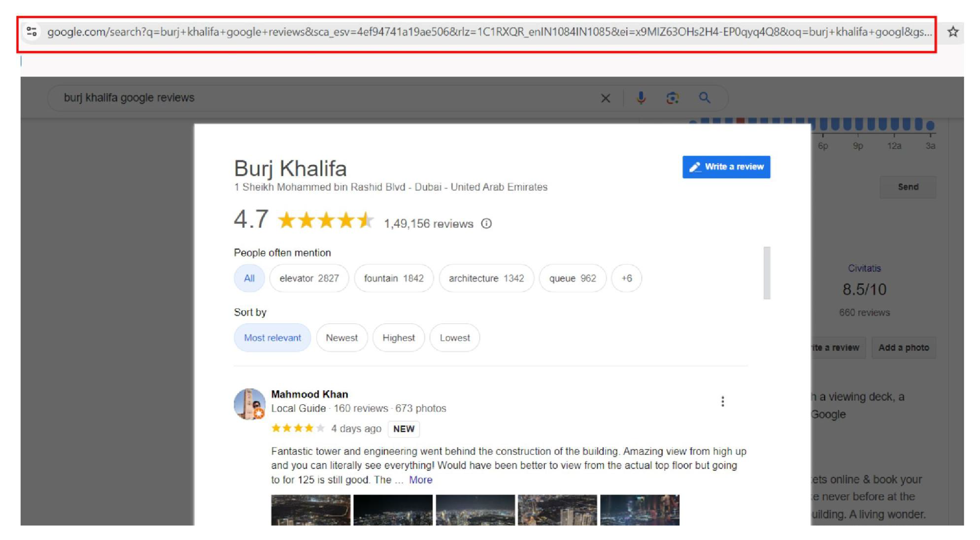
Task: Click the NEW badge on the review
Action: 404,429
